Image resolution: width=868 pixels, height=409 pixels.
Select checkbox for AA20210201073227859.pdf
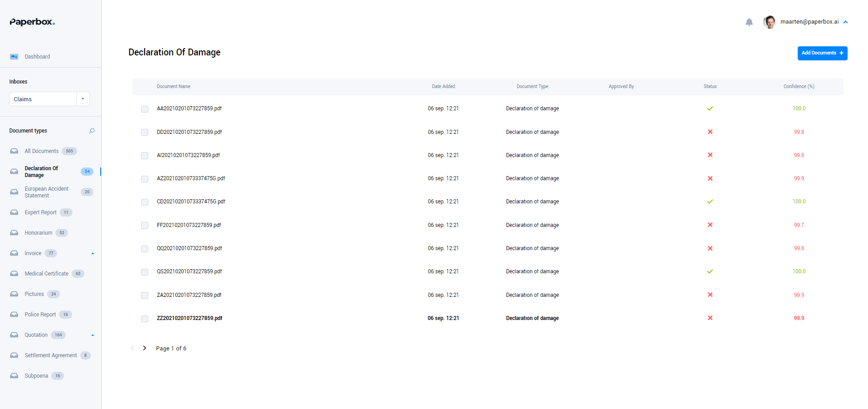point(145,109)
